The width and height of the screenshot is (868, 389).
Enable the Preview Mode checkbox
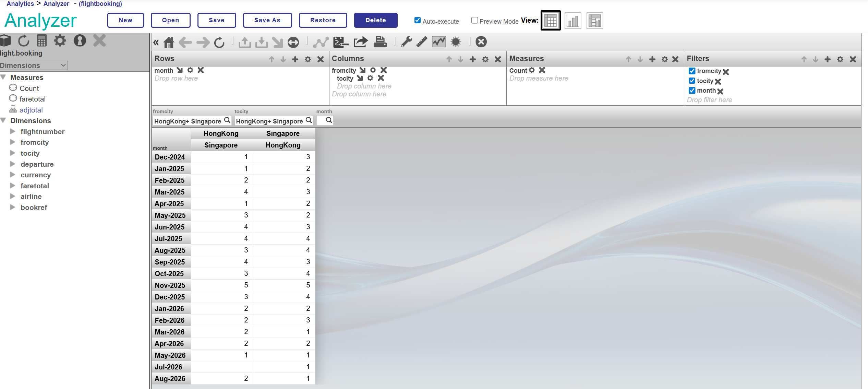pos(474,20)
